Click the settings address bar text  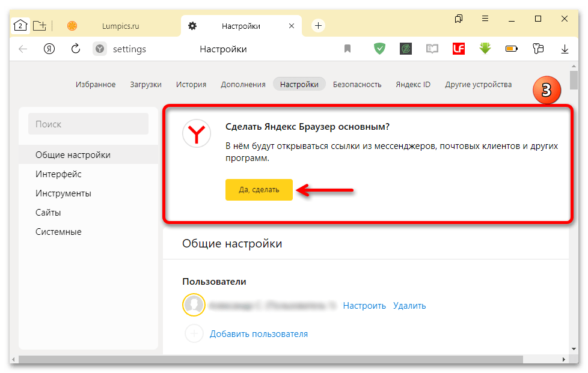point(129,49)
